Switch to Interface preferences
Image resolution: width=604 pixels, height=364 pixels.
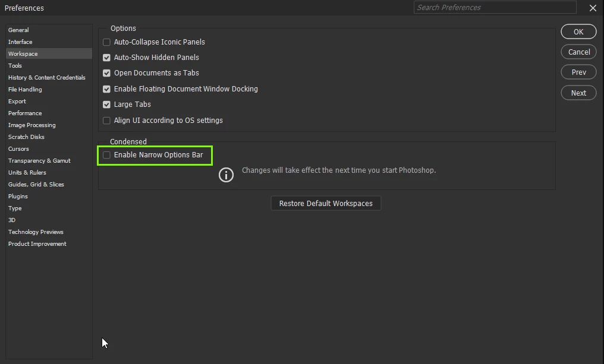point(49,42)
